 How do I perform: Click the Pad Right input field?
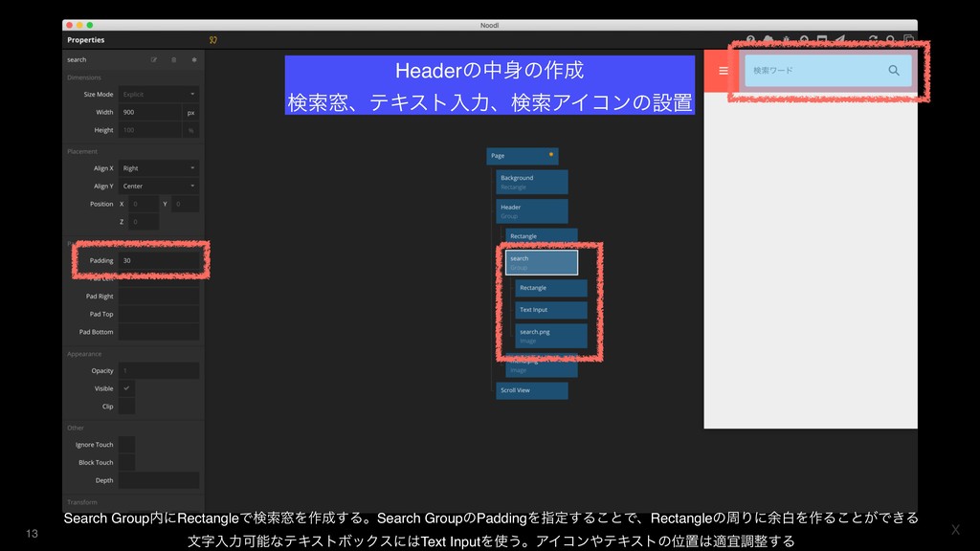pos(159,297)
